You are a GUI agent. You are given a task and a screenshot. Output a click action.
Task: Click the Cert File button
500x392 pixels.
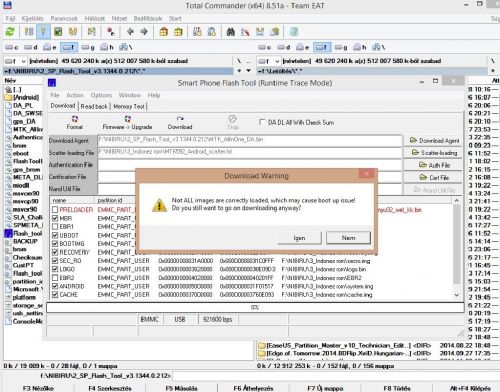(x=434, y=177)
